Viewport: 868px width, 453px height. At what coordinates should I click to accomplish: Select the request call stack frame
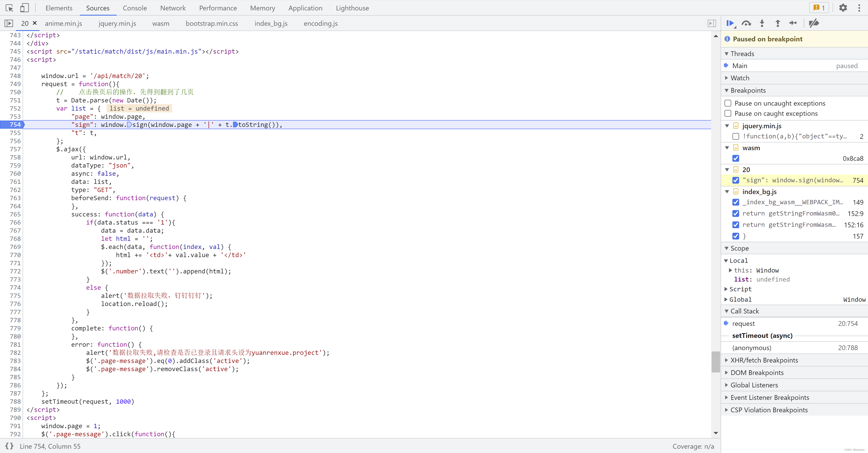click(794, 324)
